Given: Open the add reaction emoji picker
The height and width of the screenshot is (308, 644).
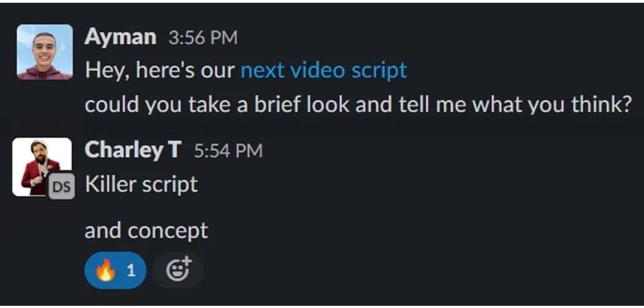Looking at the screenshot, I should (178, 270).
